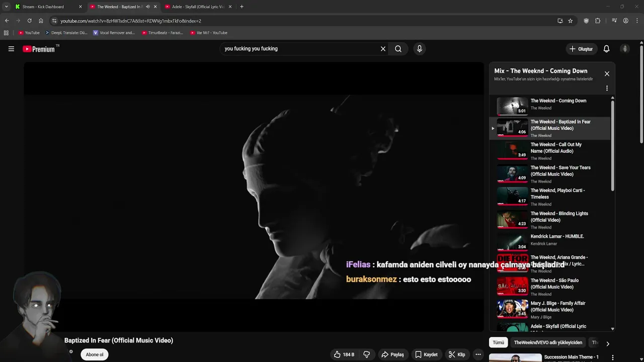Clear the search box with the X

[383, 49]
